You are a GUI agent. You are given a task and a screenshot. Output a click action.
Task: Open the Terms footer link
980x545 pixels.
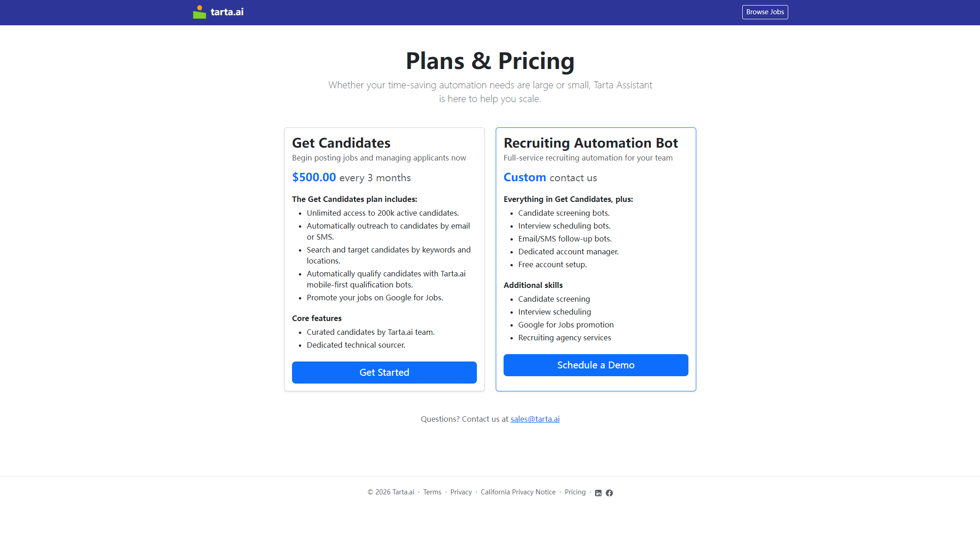click(432, 492)
